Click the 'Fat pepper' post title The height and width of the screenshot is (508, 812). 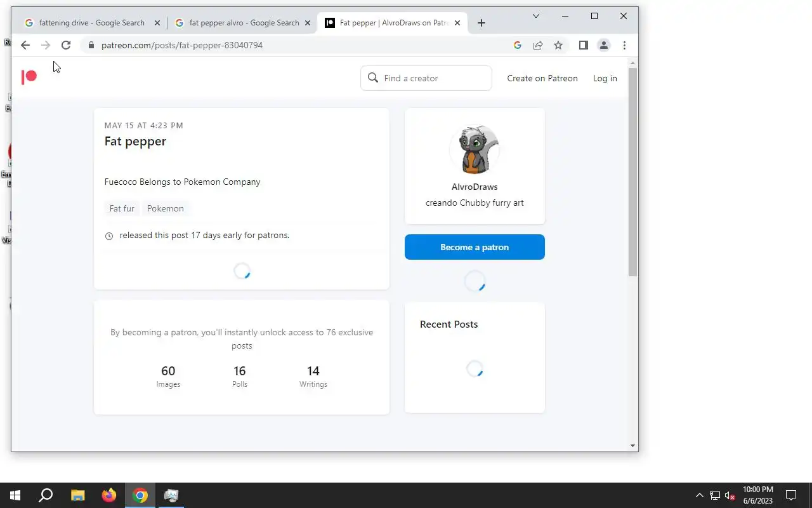(x=135, y=142)
